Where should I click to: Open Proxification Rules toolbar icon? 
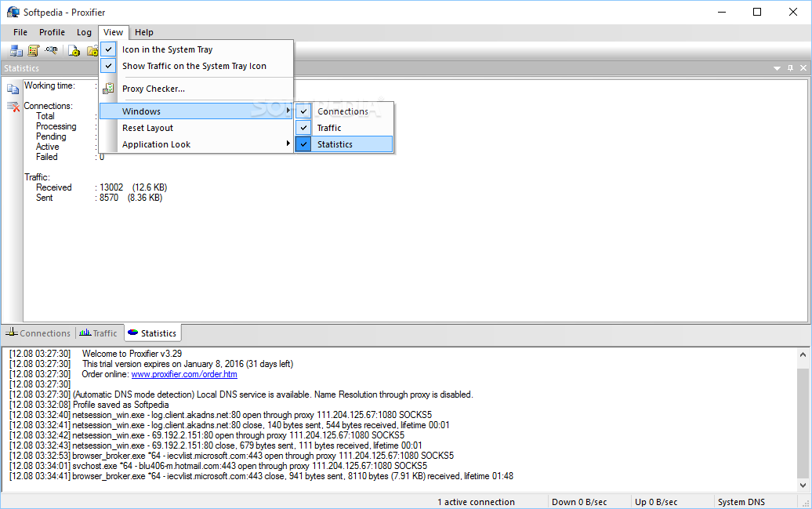(34, 50)
